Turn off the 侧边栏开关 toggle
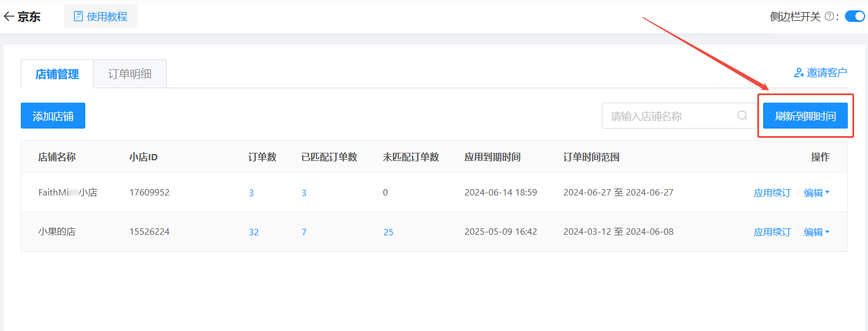The height and width of the screenshot is (331, 868). click(854, 16)
